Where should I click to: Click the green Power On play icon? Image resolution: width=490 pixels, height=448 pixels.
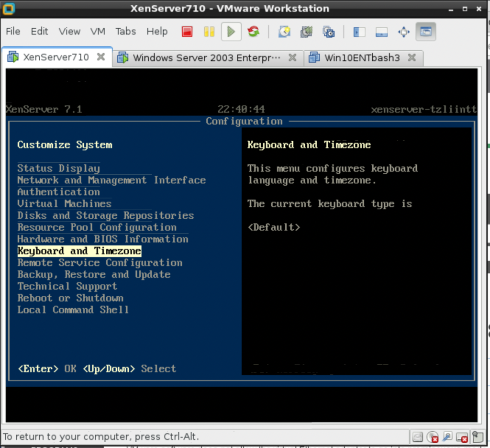231,32
